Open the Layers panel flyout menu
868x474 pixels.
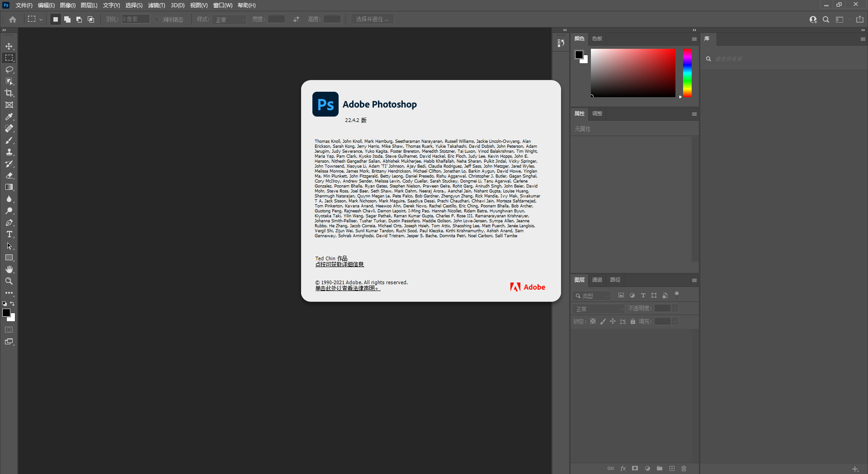pyautogui.click(x=694, y=280)
